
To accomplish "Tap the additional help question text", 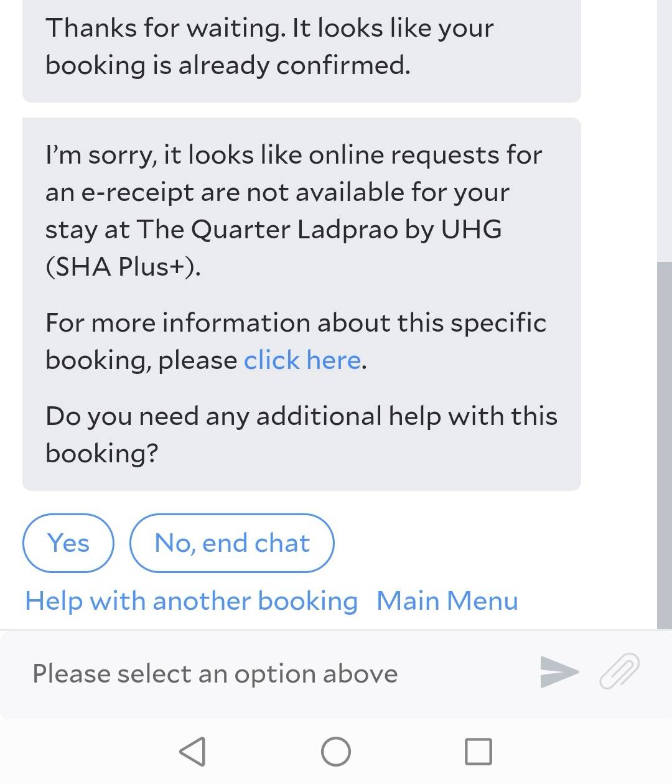I will click(301, 434).
